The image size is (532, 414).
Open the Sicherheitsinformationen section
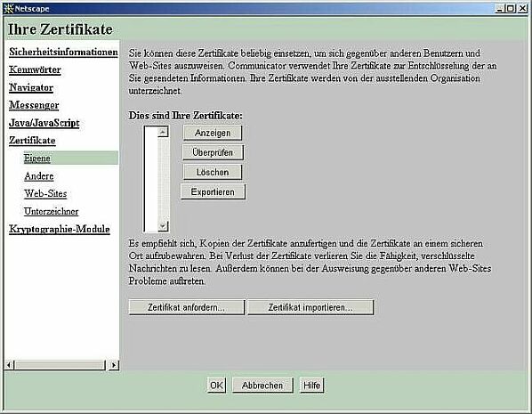(63, 52)
